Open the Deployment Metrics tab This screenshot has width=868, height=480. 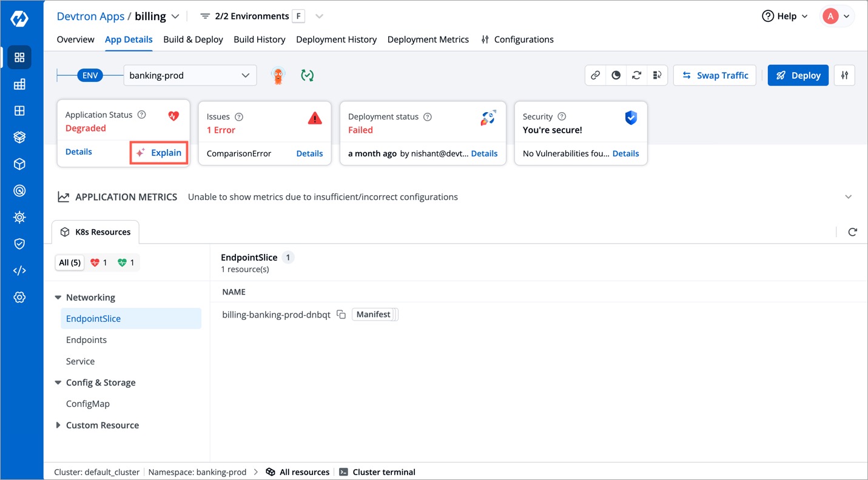428,39
